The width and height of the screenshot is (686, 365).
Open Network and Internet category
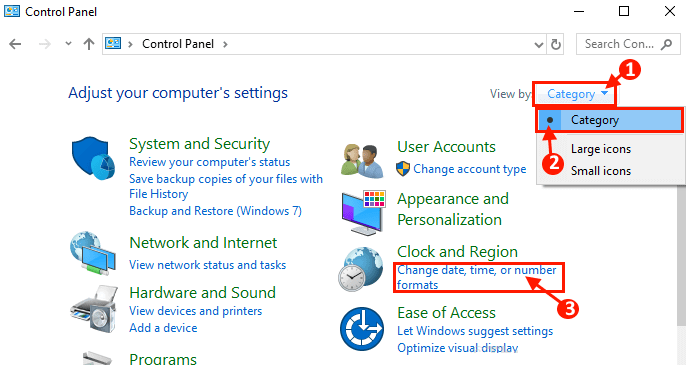point(203,242)
